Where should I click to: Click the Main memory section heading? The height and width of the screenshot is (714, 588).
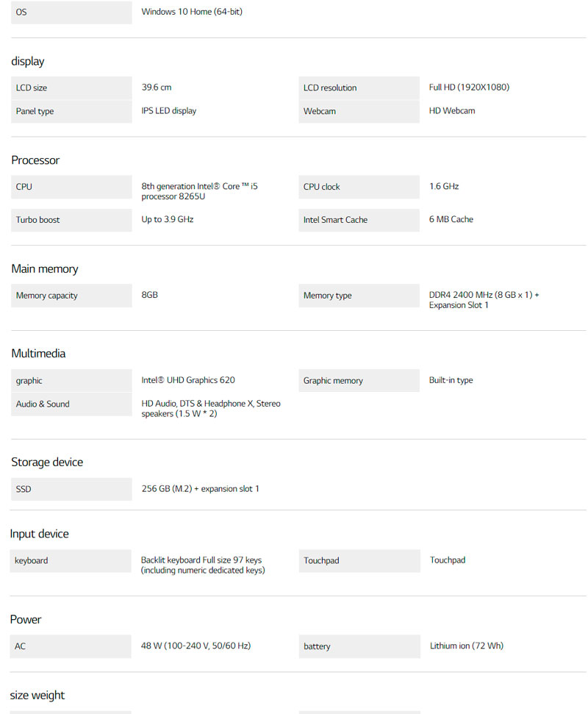(44, 269)
